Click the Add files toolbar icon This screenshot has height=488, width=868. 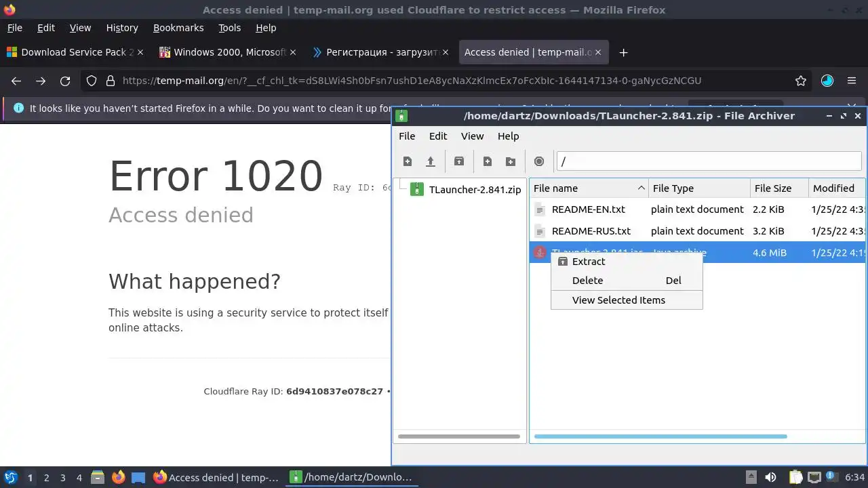coord(488,161)
